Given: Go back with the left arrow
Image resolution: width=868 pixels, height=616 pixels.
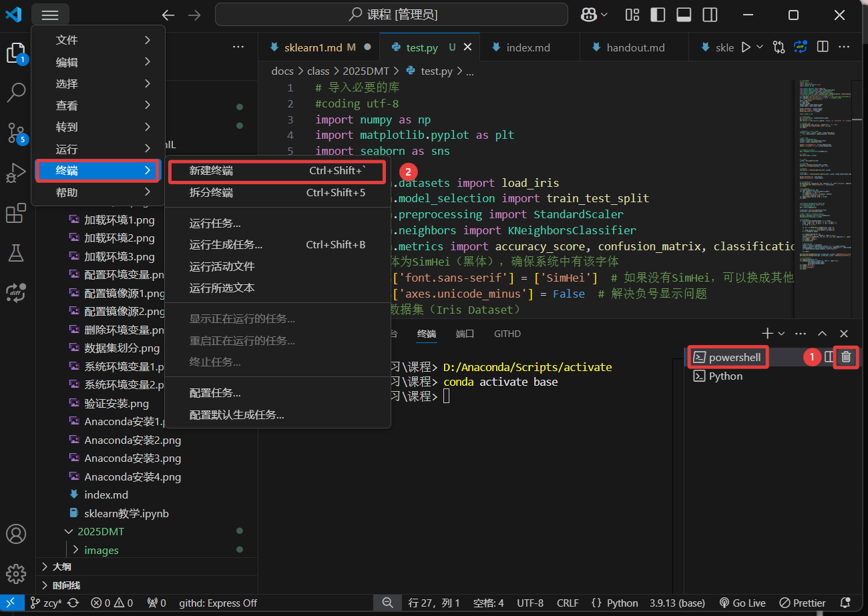Looking at the screenshot, I should (x=168, y=15).
